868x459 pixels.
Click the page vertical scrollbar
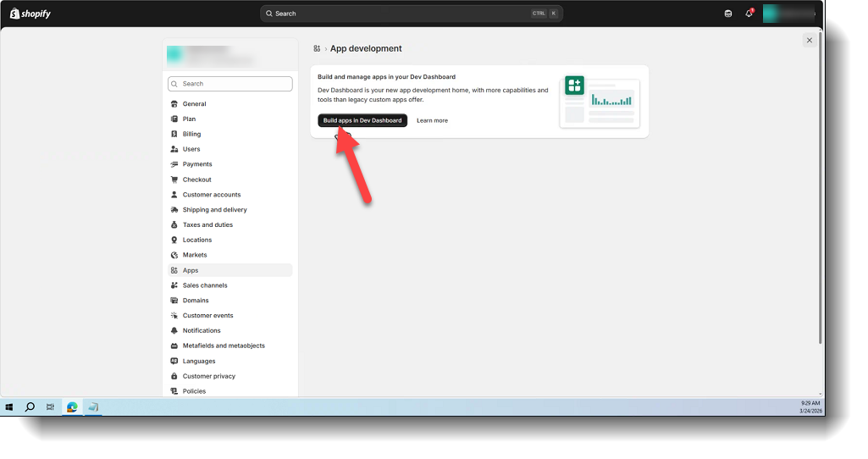pyautogui.click(x=821, y=188)
